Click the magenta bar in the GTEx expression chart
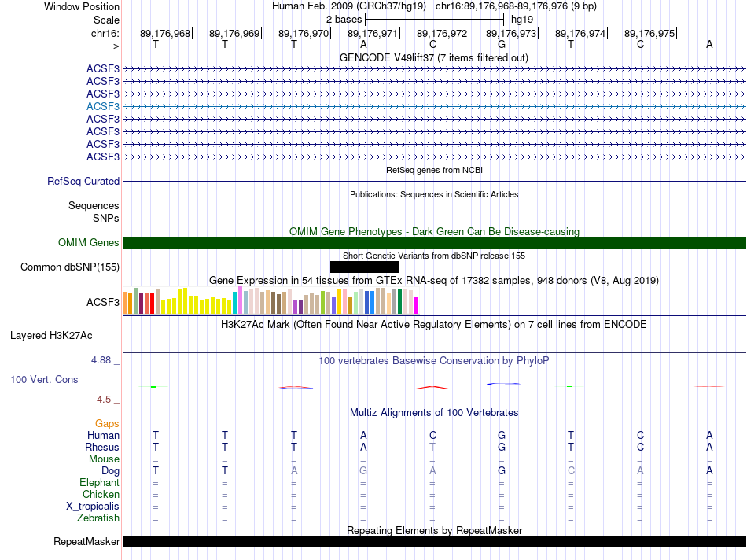The width and height of the screenshot is (747, 560). (416, 304)
